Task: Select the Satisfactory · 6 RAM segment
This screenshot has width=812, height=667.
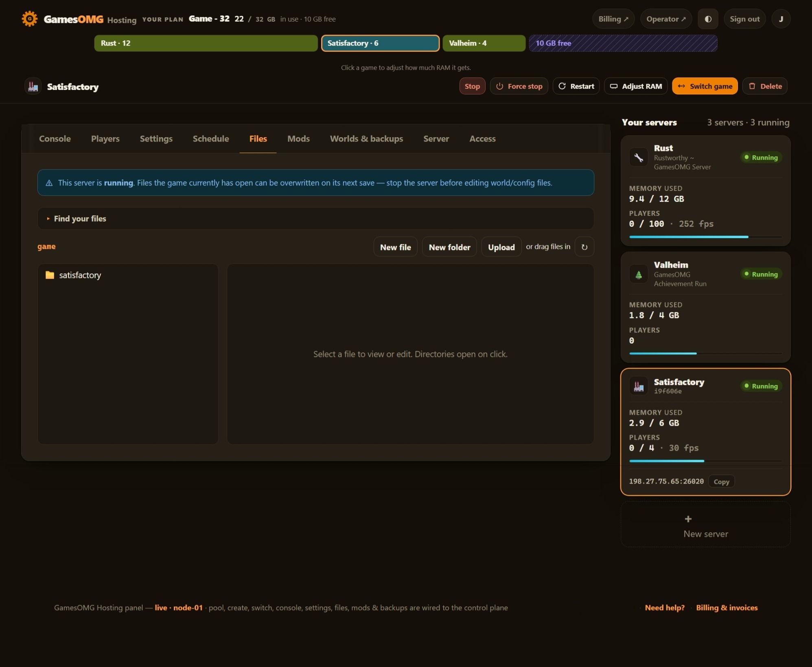Action: (x=380, y=43)
